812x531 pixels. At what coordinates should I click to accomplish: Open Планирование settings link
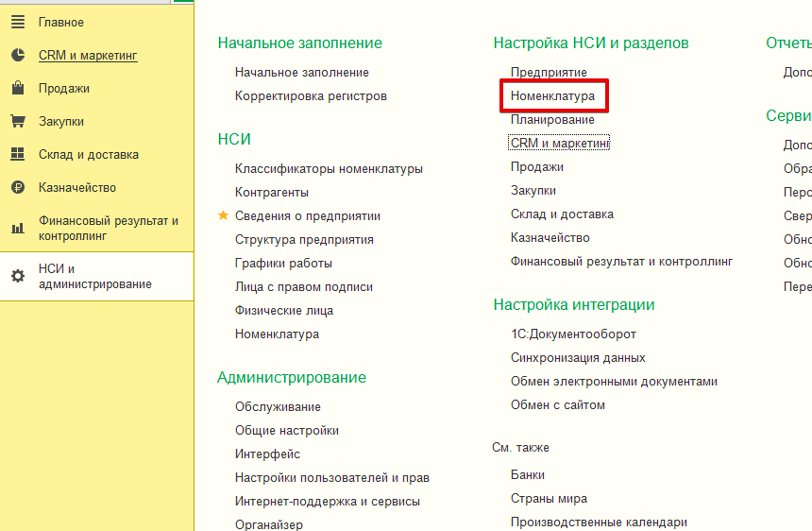click(552, 120)
